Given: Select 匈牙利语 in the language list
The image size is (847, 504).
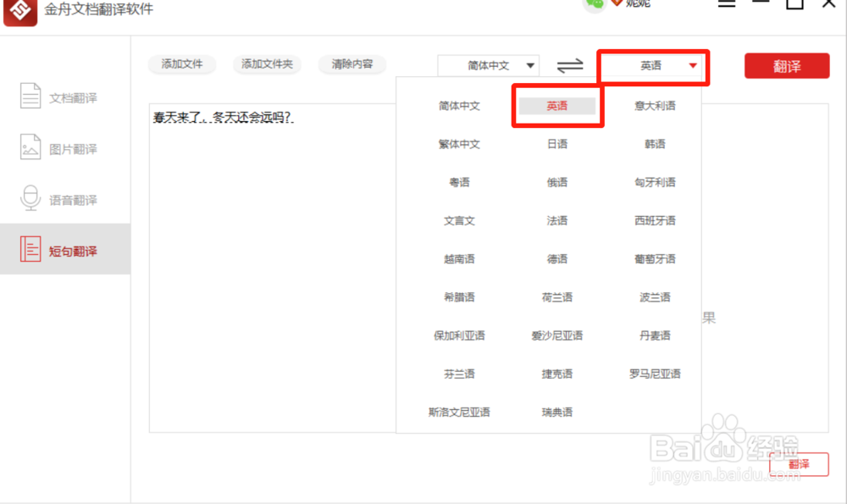Looking at the screenshot, I should coord(655,183).
